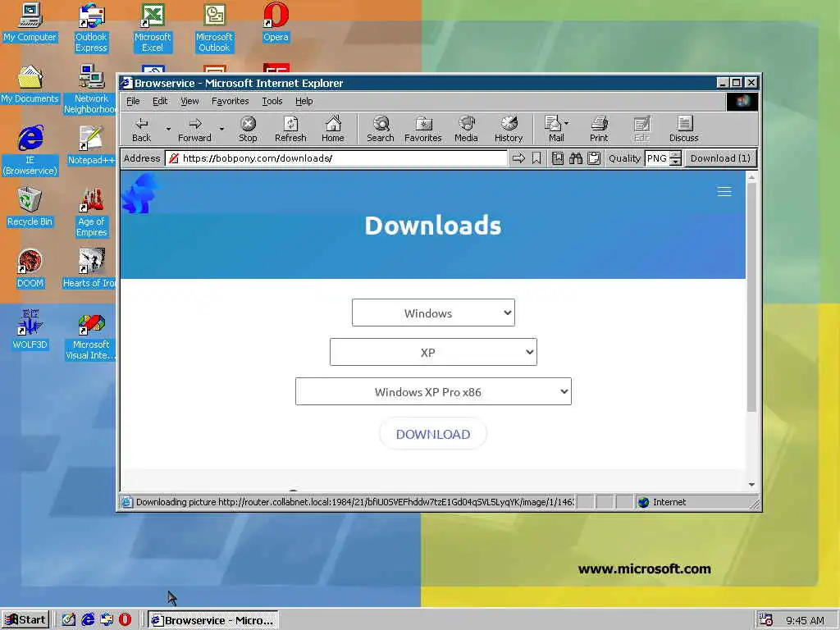The image size is (840, 630).
Task: Open the hamburger menu on the page
Action: (724, 191)
